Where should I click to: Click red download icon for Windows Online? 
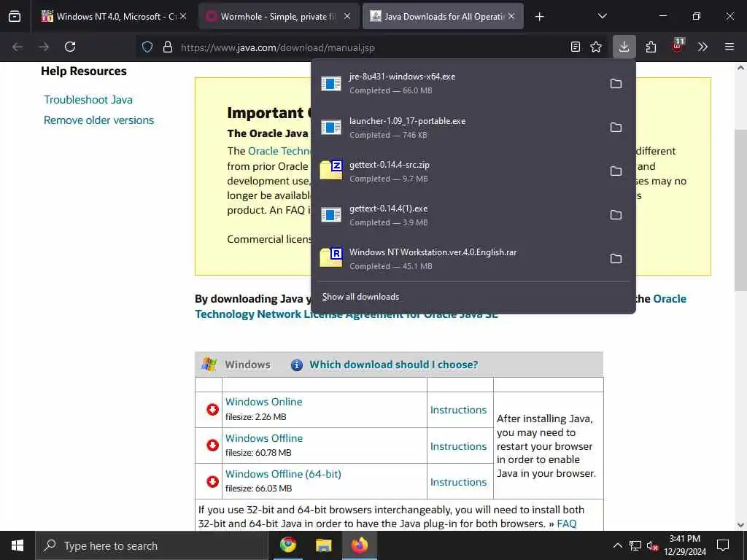click(212, 410)
